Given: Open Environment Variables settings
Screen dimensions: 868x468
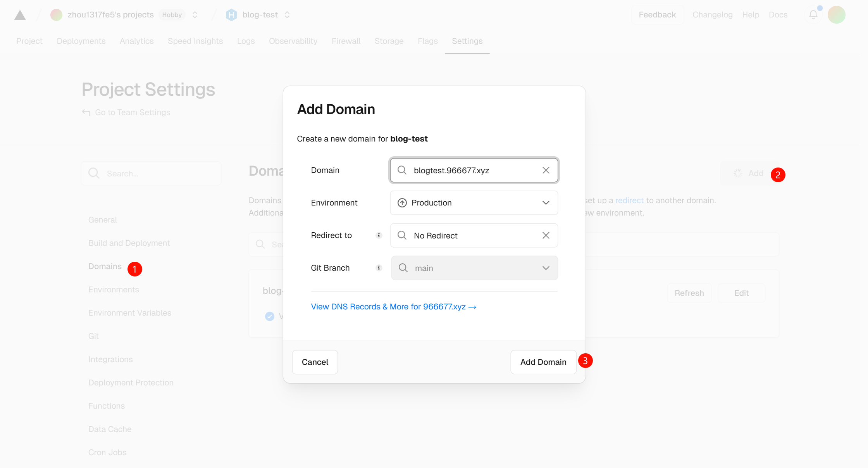Looking at the screenshot, I should point(130,313).
